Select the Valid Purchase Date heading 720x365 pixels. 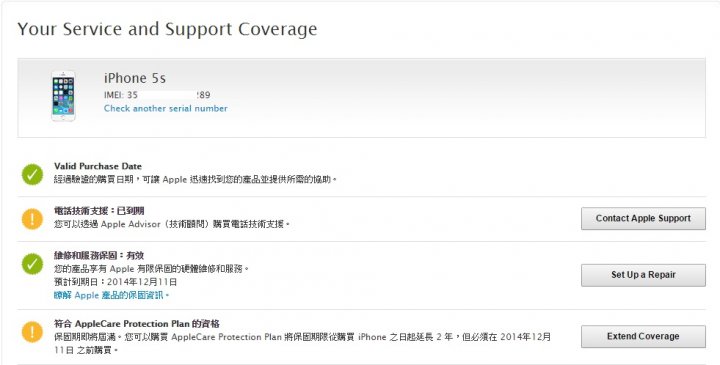pyautogui.click(x=98, y=166)
